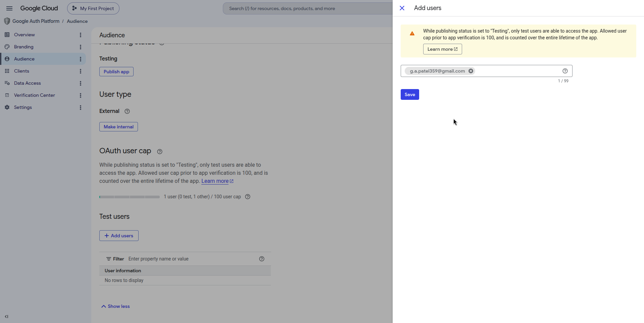The height and width of the screenshot is (323, 644).
Task: Open the help icon in filter bar
Action: click(x=262, y=259)
